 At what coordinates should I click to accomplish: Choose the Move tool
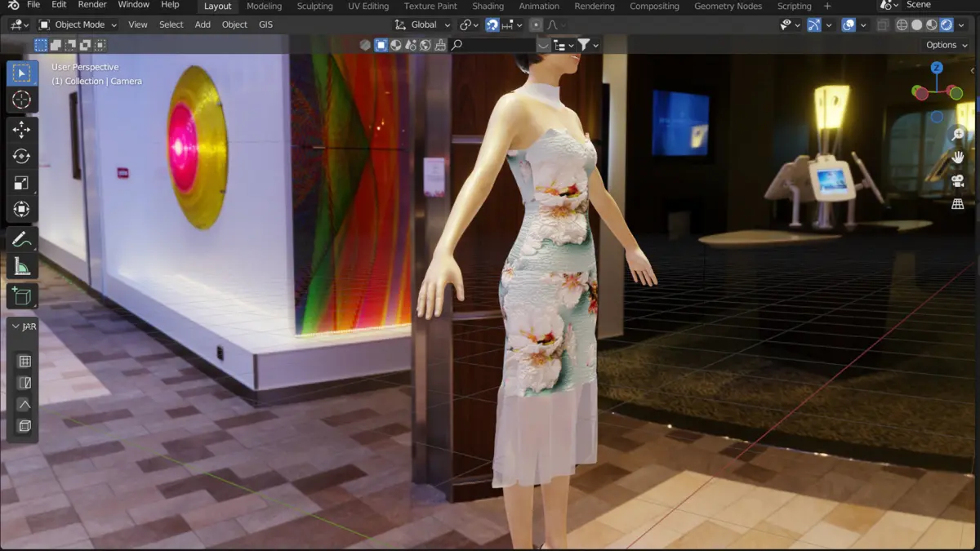(x=22, y=130)
